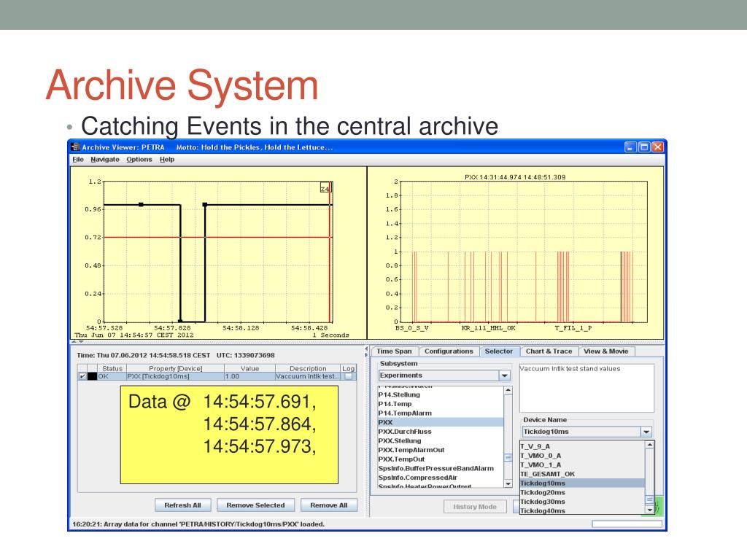Click the down arrow of the subsystem list scrollbar
This screenshot has height=560, width=747.
[x=508, y=483]
